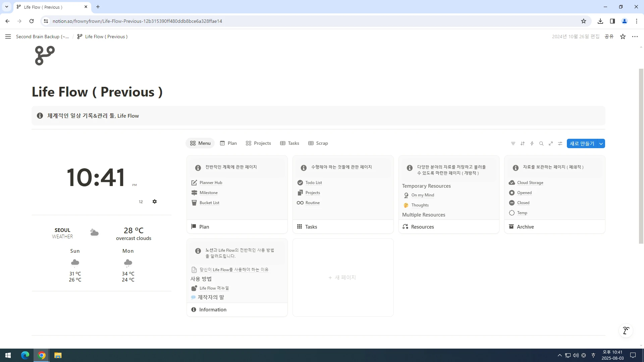Click the filter icon in database toolbar
This screenshot has width=644, height=362.
pyautogui.click(x=513, y=143)
